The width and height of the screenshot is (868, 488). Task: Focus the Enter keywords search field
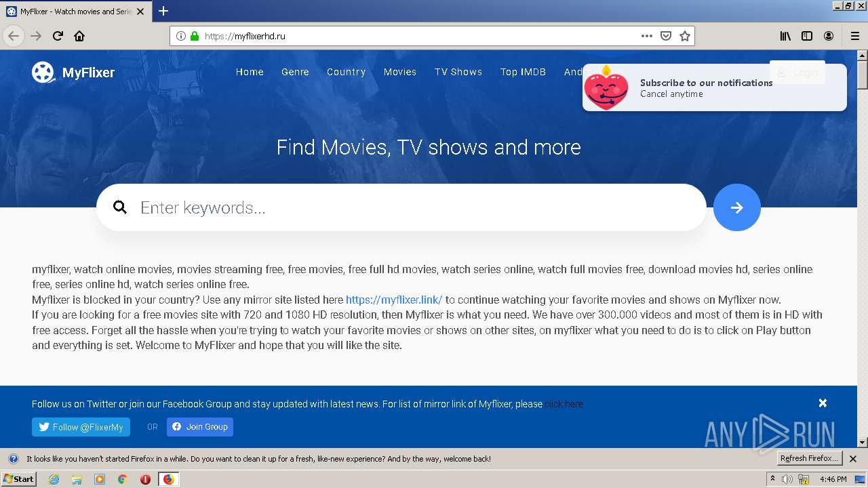pos(401,207)
